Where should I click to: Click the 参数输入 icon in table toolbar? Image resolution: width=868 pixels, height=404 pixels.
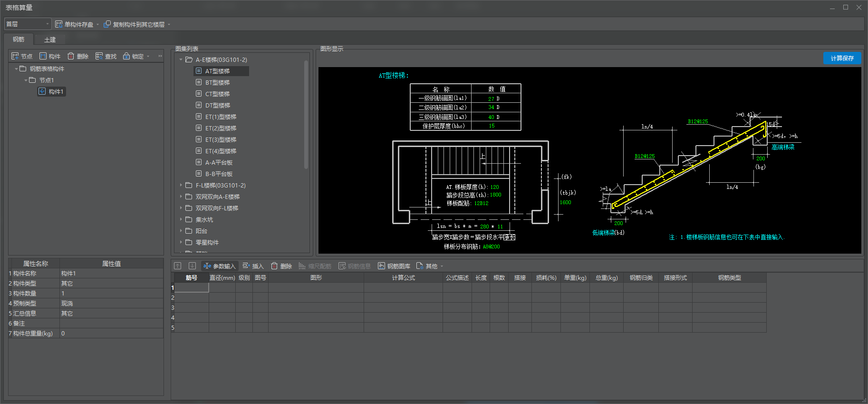click(207, 266)
